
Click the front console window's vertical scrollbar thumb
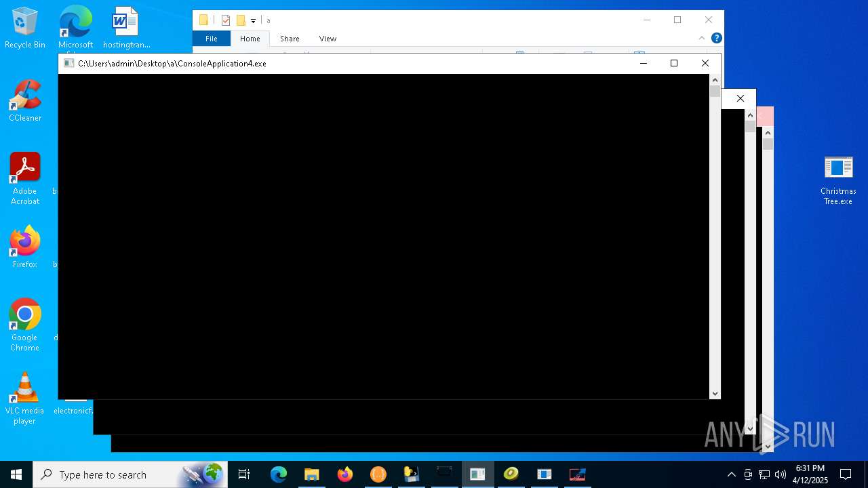[x=715, y=91]
